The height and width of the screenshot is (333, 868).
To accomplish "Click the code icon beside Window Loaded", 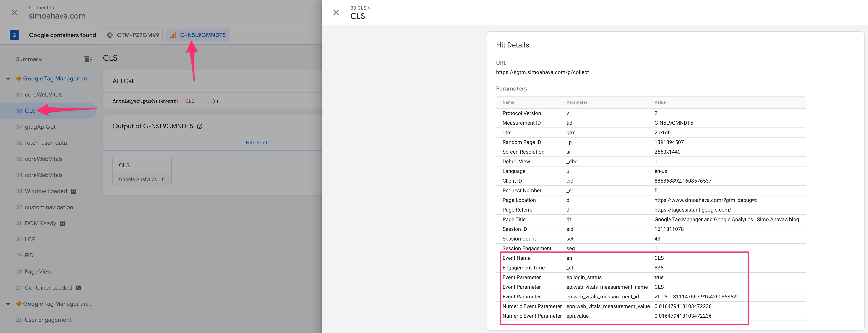I will 73,191.
